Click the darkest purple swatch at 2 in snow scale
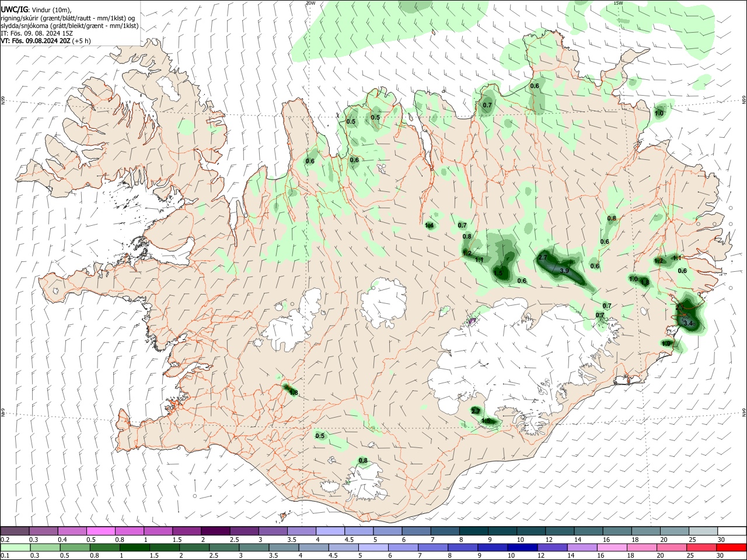 pyautogui.click(x=215, y=531)
